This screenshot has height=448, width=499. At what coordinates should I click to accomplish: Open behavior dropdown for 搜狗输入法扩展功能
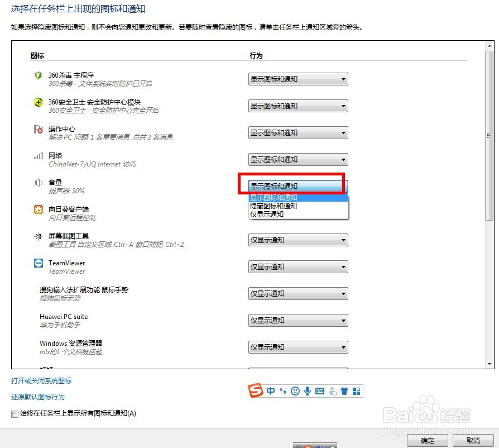click(298, 293)
